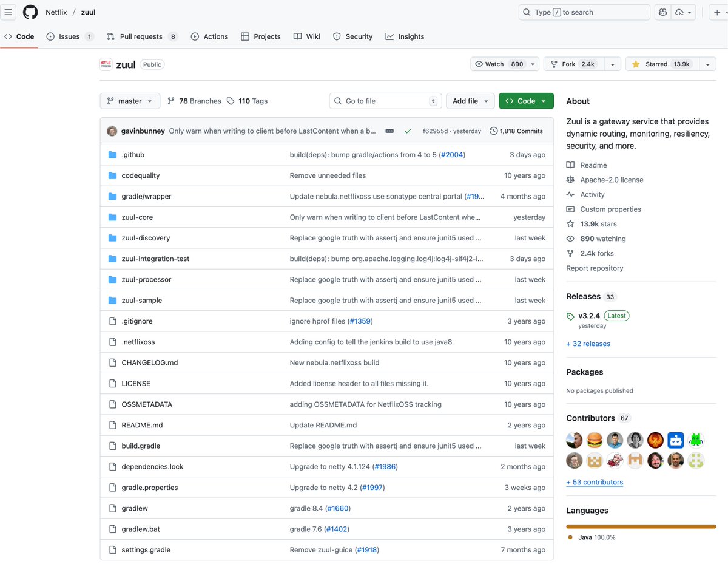Open the Netflix organization link
Screen dimensions: 728x564
pos(56,12)
